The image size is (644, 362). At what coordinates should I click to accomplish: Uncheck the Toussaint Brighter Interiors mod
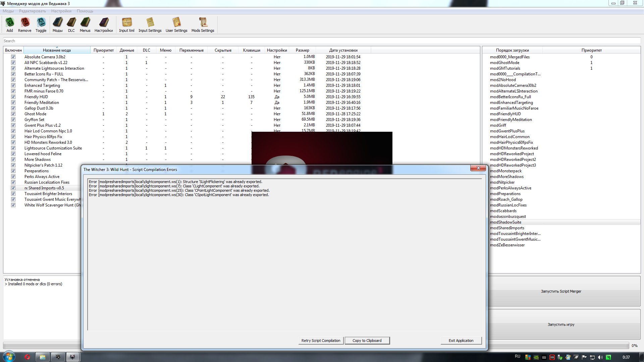(x=13, y=194)
